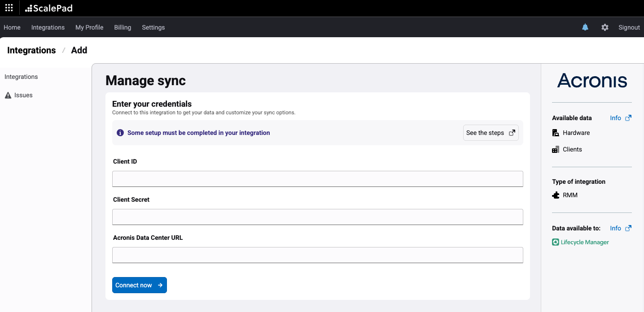The height and width of the screenshot is (312, 644).
Task: Click the RMM puzzle piece icon
Action: point(556,195)
